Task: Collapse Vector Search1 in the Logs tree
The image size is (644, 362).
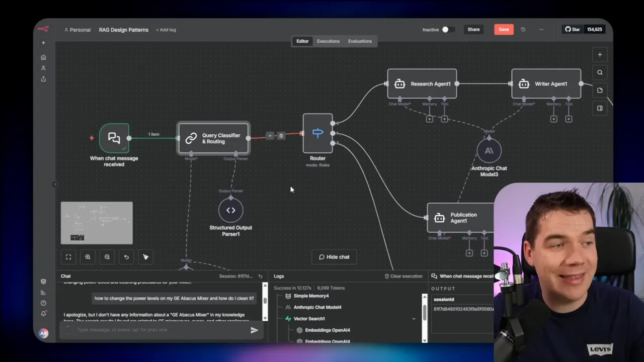Action: pos(414,318)
